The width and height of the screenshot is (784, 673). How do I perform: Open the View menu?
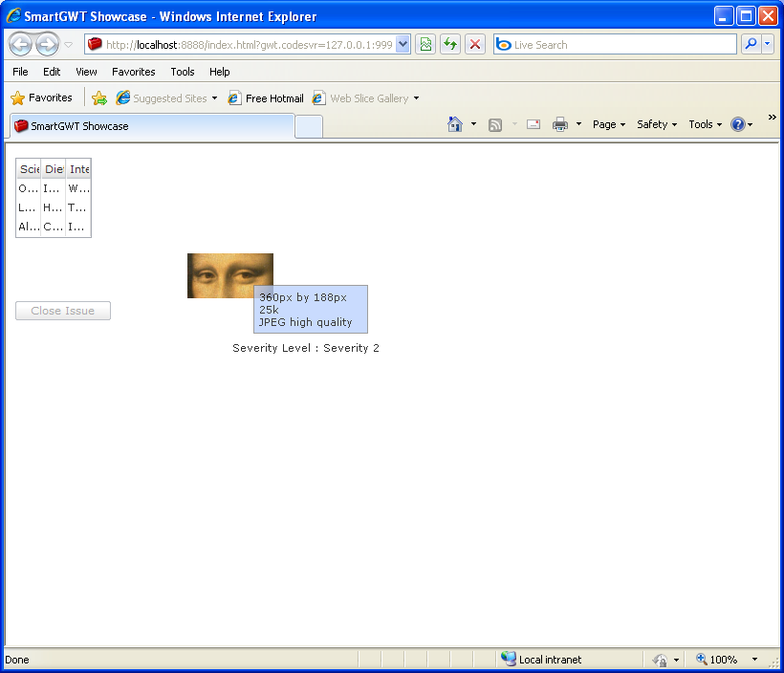(x=86, y=72)
